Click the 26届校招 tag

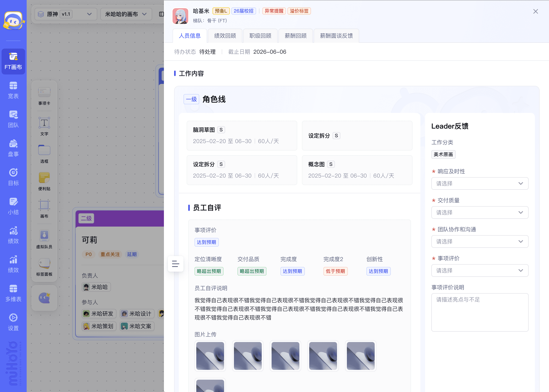click(x=243, y=11)
